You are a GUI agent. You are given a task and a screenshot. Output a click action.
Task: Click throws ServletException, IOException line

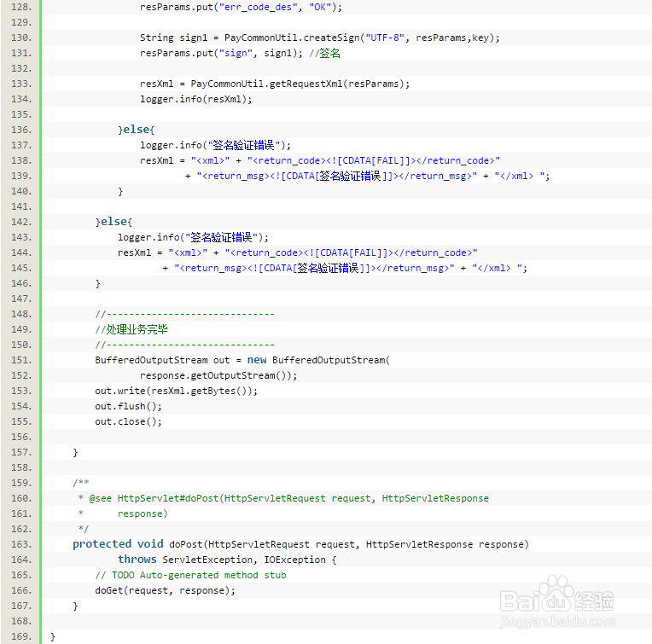click(227, 560)
